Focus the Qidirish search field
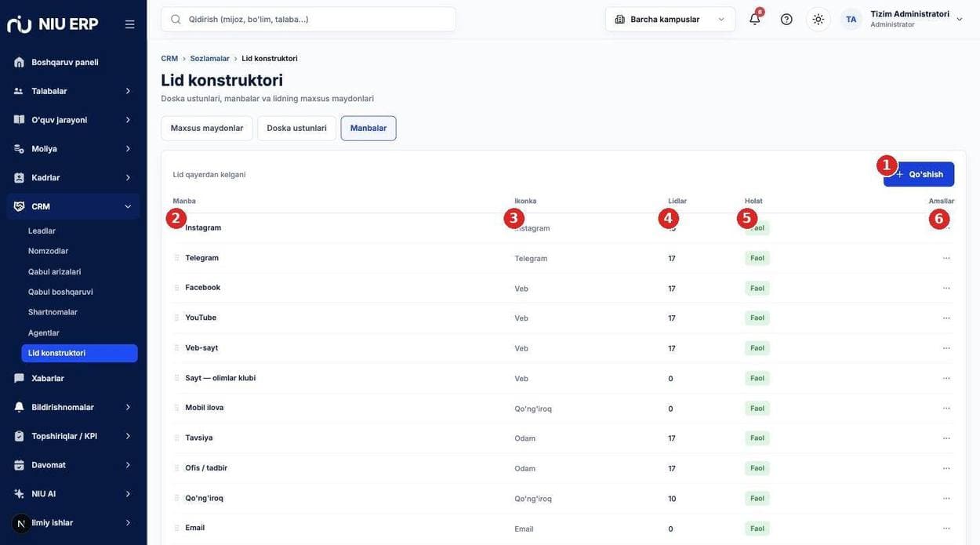 (x=309, y=19)
